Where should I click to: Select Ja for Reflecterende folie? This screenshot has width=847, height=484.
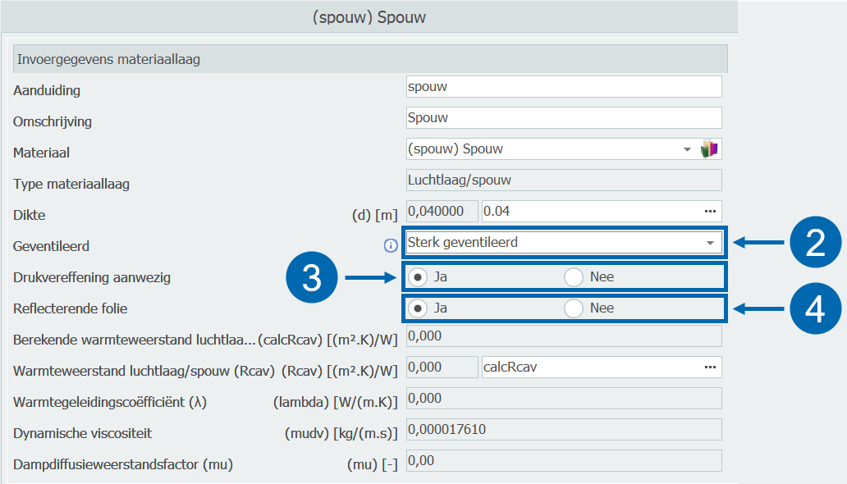417,308
